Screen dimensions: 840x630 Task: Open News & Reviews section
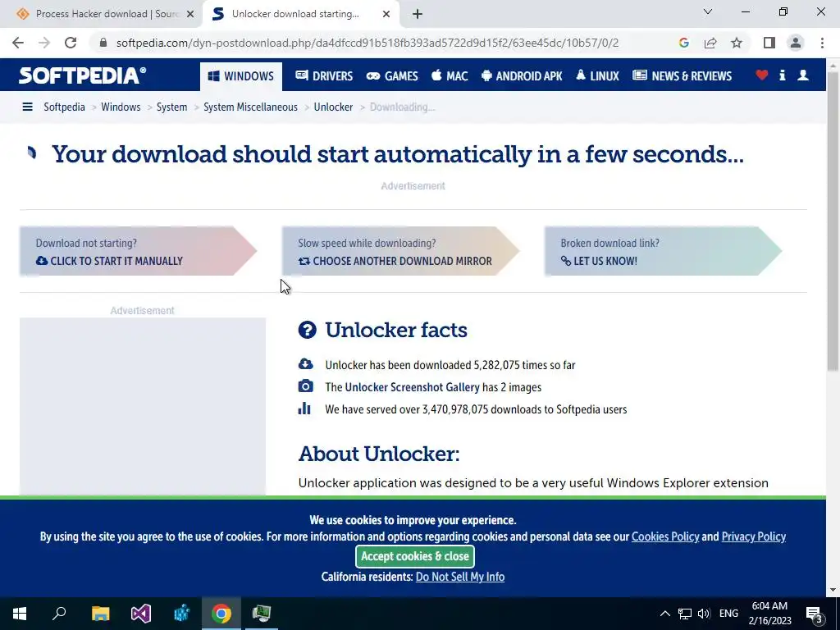tap(682, 76)
